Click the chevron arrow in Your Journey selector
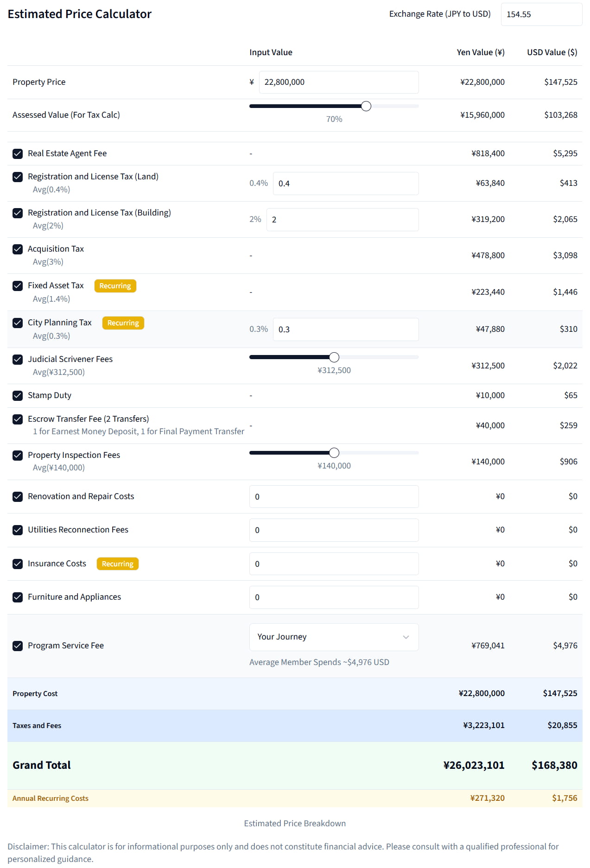Image resolution: width=590 pixels, height=868 pixels. coord(406,637)
